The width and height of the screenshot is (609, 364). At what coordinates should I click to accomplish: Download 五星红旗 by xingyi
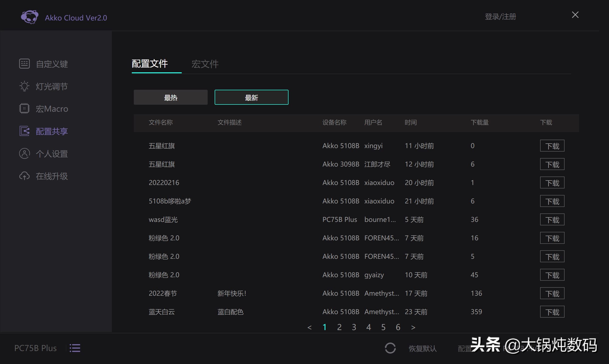point(552,146)
